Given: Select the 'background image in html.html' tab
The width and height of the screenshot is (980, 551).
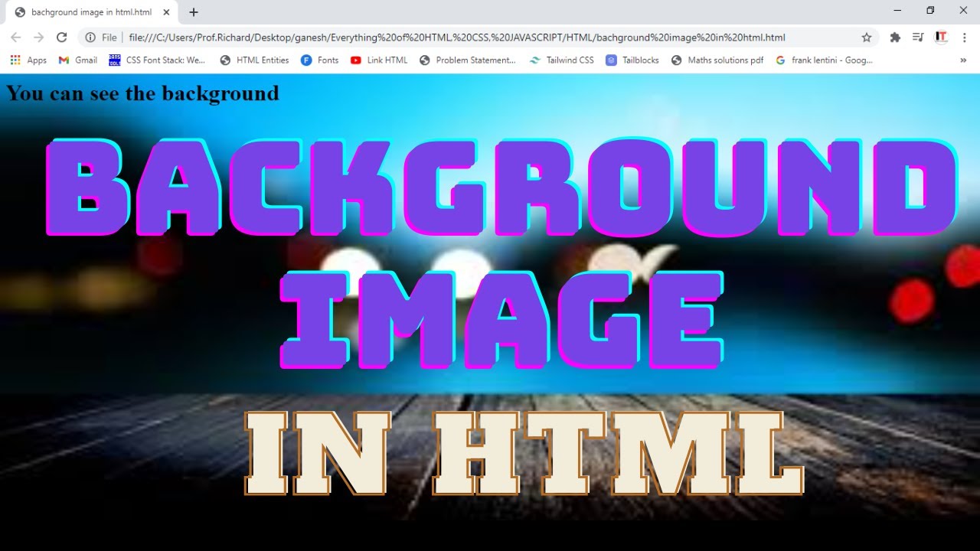Looking at the screenshot, I should pyautogui.click(x=91, y=12).
